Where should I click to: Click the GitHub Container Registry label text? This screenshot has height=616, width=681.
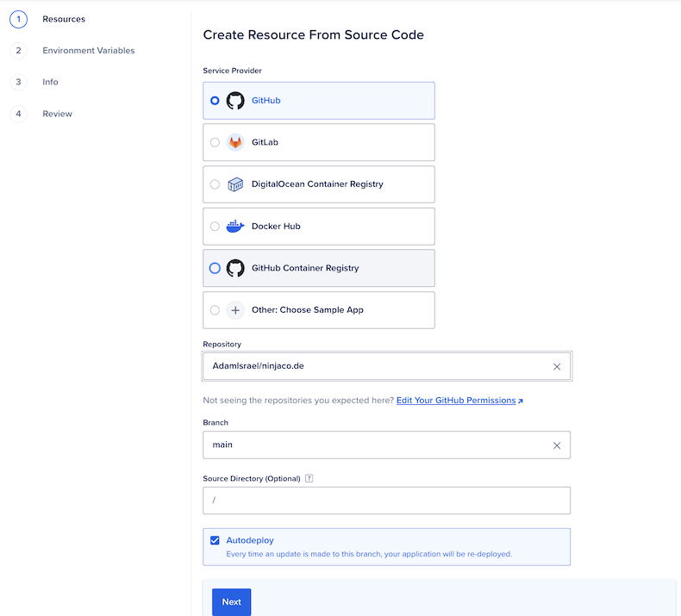[305, 268]
